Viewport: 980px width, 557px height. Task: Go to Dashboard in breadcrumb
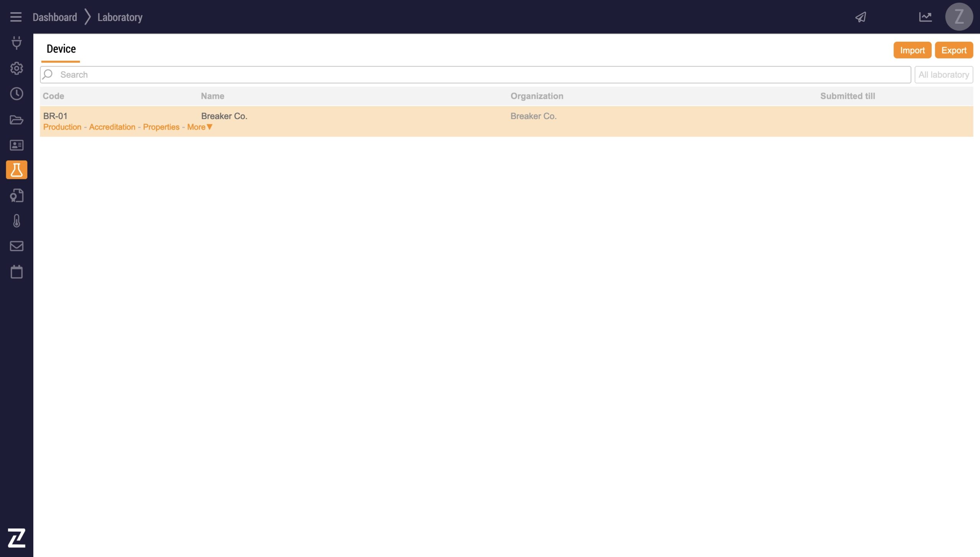(55, 17)
